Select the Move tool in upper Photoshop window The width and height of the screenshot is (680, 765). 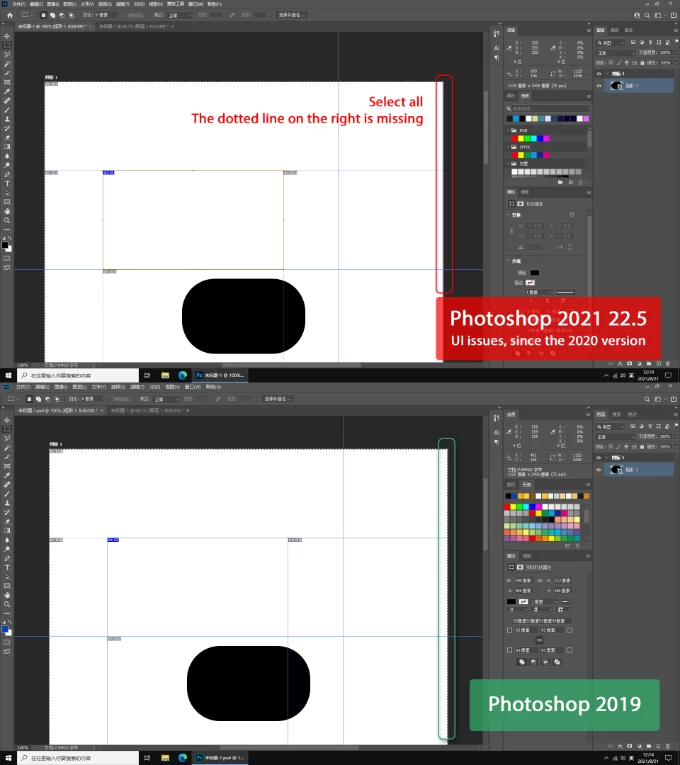point(7,36)
